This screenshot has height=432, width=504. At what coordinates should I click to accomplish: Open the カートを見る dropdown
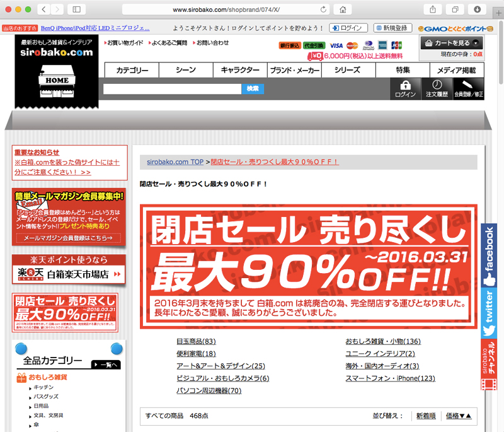click(452, 43)
